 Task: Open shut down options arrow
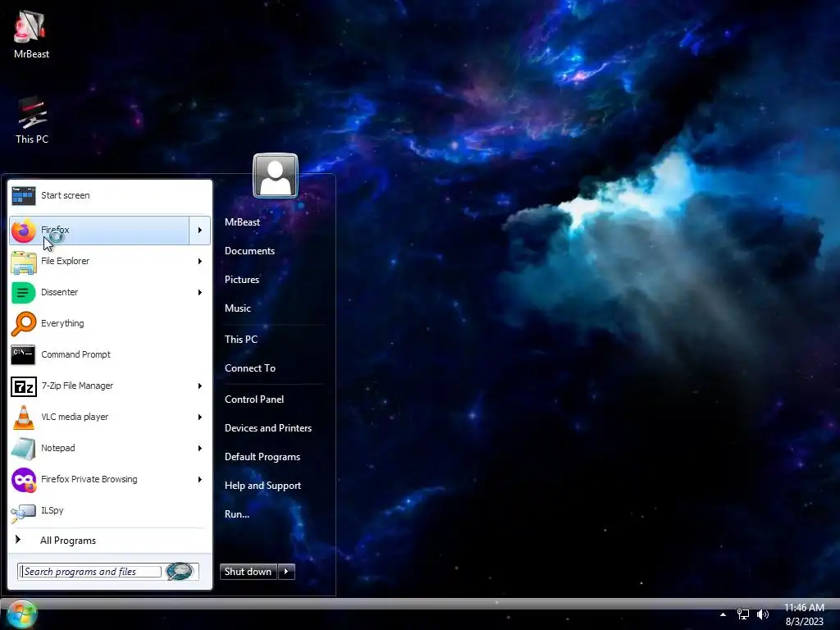(x=286, y=572)
